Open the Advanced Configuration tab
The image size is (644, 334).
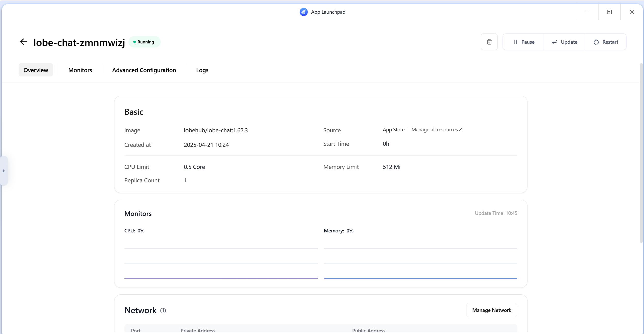pyautogui.click(x=144, y=70)
